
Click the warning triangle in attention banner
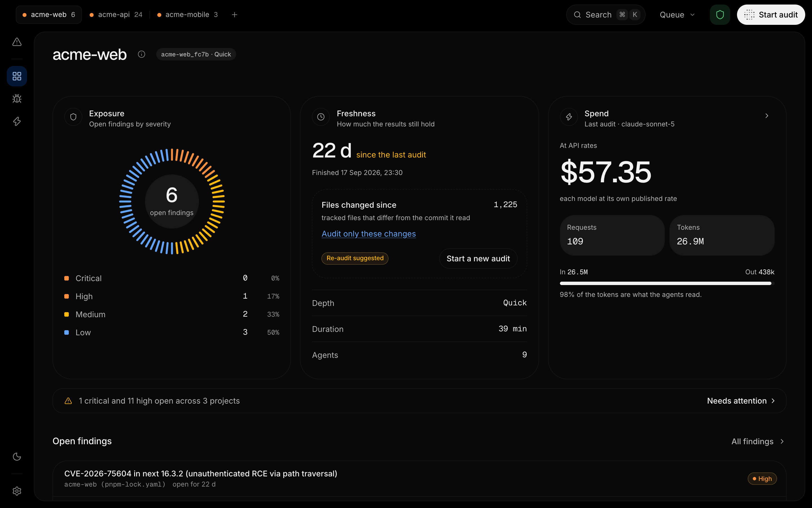pyautogui.click(x=68, y=401)
